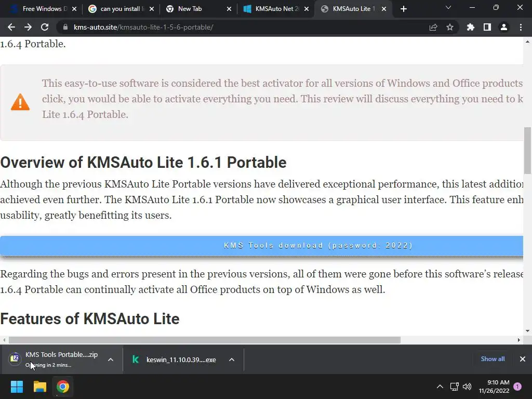Reload the current page
This screenshot has width=532, height=399.
pos(45,27)
